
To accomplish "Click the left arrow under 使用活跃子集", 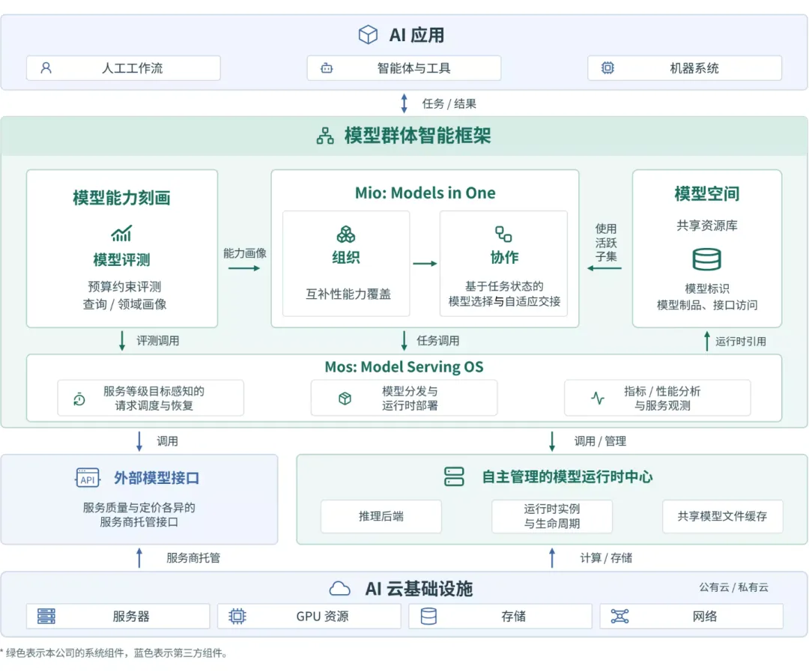I will point(605,268).
